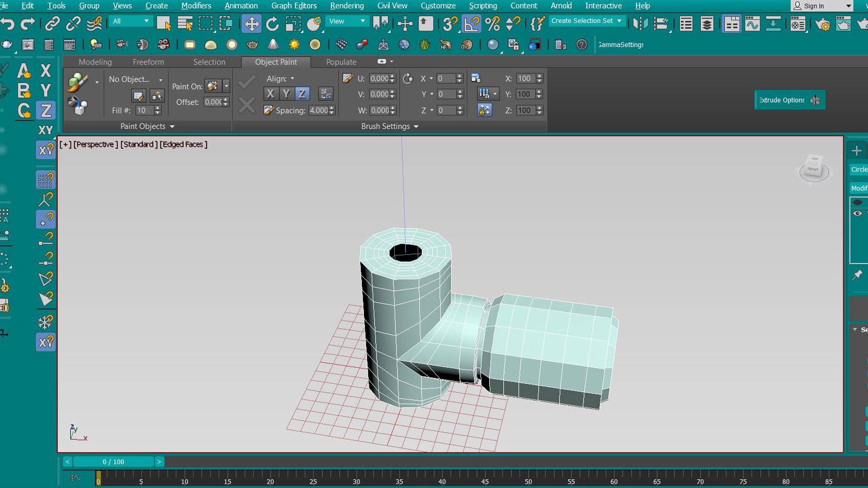Select the Mirror tool icon
Screen dimensions: 868x488
point(640,23)
